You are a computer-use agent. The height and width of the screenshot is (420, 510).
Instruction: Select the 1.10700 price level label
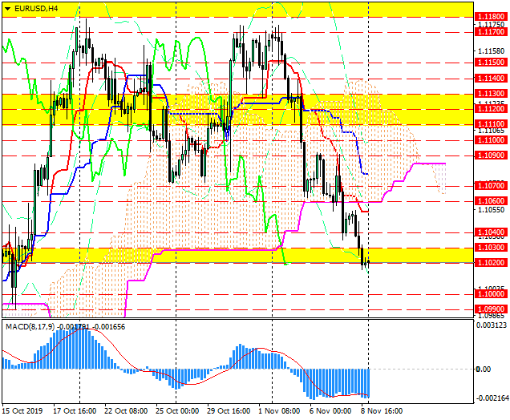(x=489, y=186)
